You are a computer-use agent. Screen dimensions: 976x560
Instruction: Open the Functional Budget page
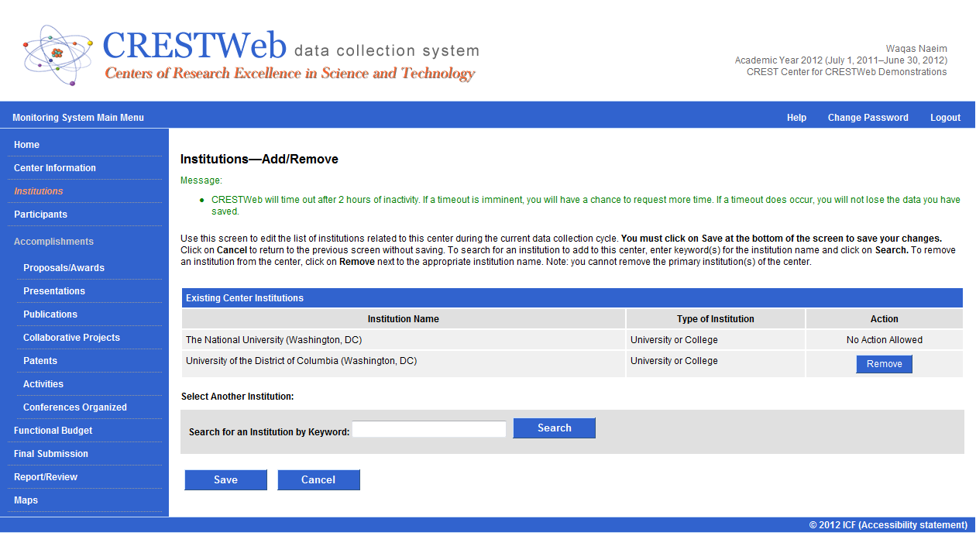[53, 431]
